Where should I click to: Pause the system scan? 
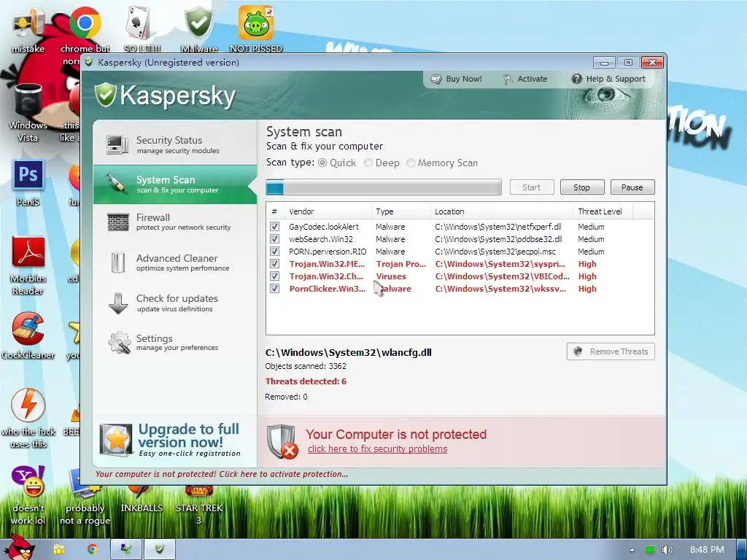pyautogui.click(x=632, y=187)
